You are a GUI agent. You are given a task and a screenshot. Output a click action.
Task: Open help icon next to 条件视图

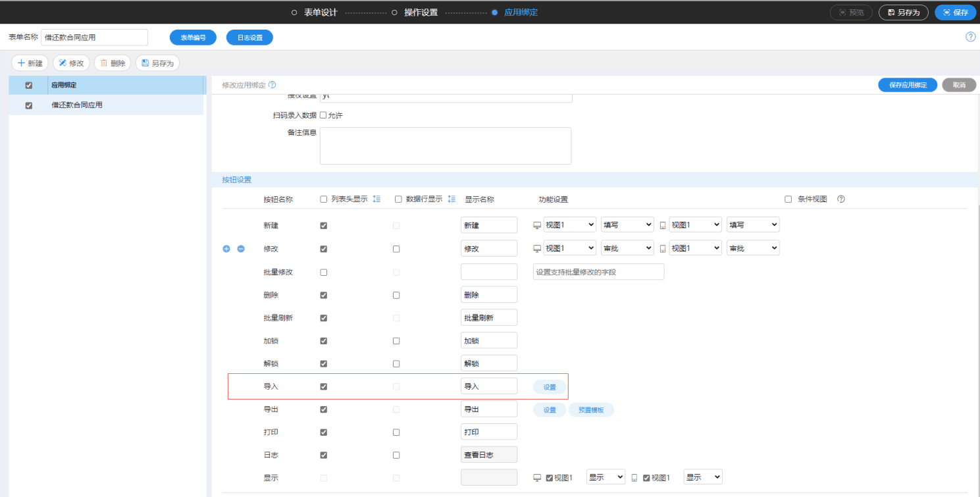click(840, 199)
